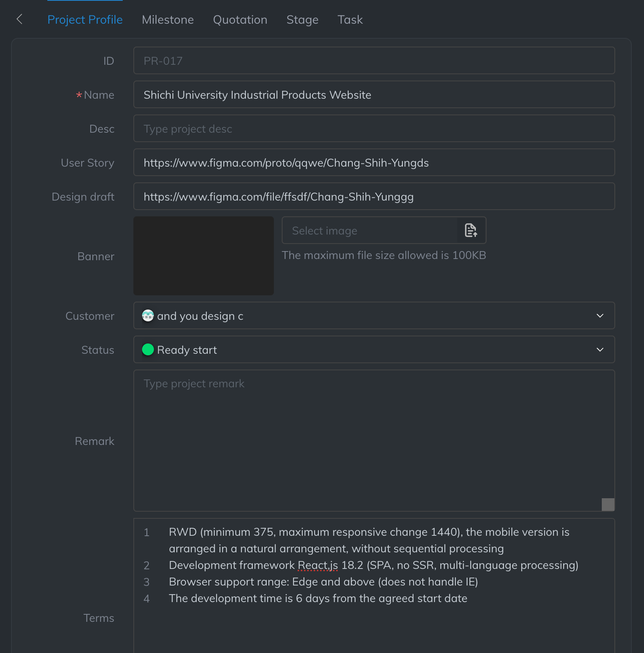Screen dimensions: 644x653
Task: Click the User Story URL field
Action: tap(374, 163)
